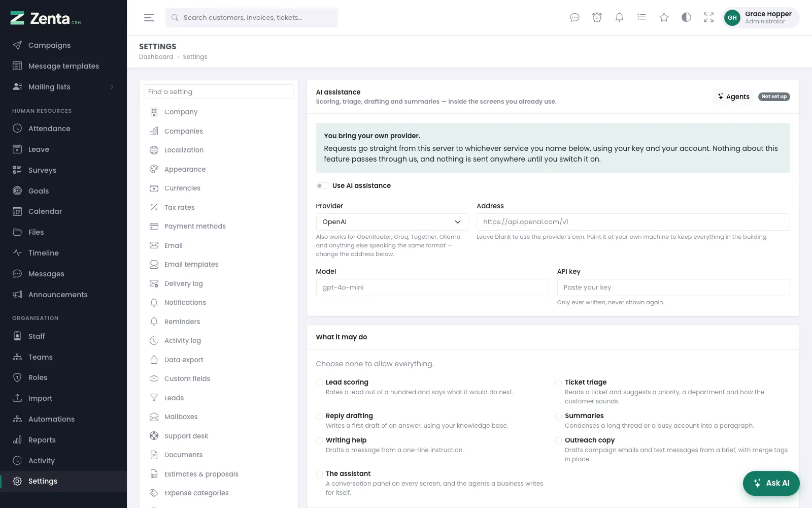Open Campaigns from the sidebar
The height and width of the screenshot is (508, 812).
(63, 45)
